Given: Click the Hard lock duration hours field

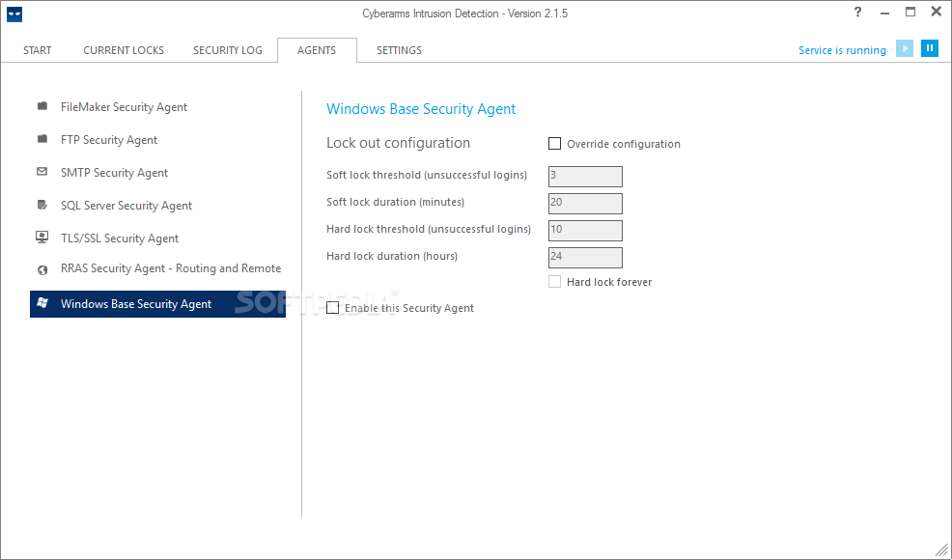Looking at the screenshot, I should (x=585, y=258).
